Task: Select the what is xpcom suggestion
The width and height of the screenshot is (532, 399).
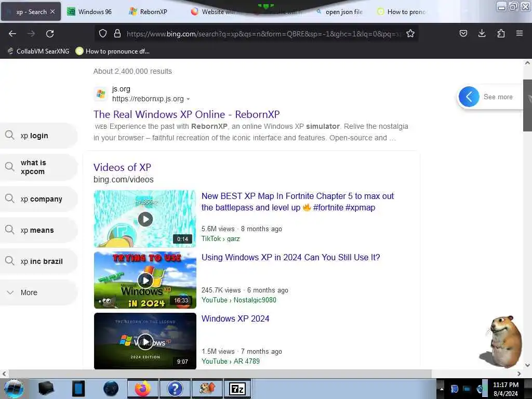Action: pos(38,167)
